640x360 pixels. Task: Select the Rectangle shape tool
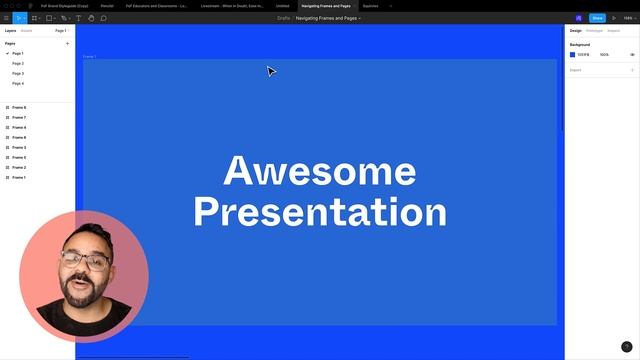pos(49,18)
